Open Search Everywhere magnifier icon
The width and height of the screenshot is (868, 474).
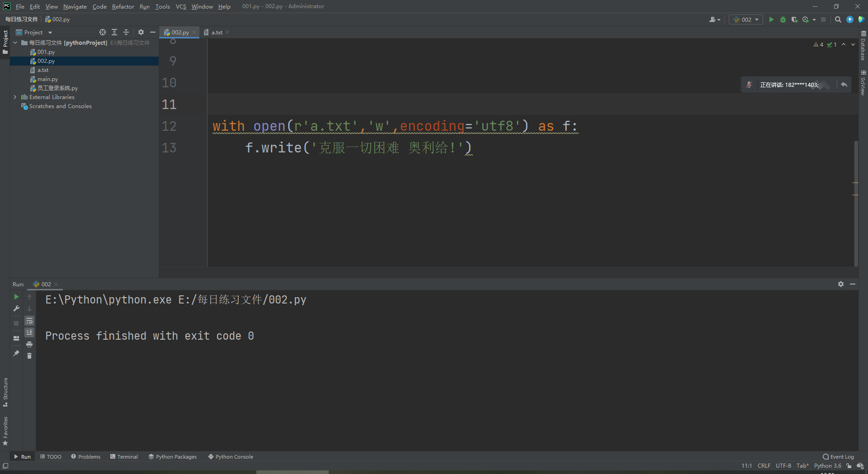838,19
